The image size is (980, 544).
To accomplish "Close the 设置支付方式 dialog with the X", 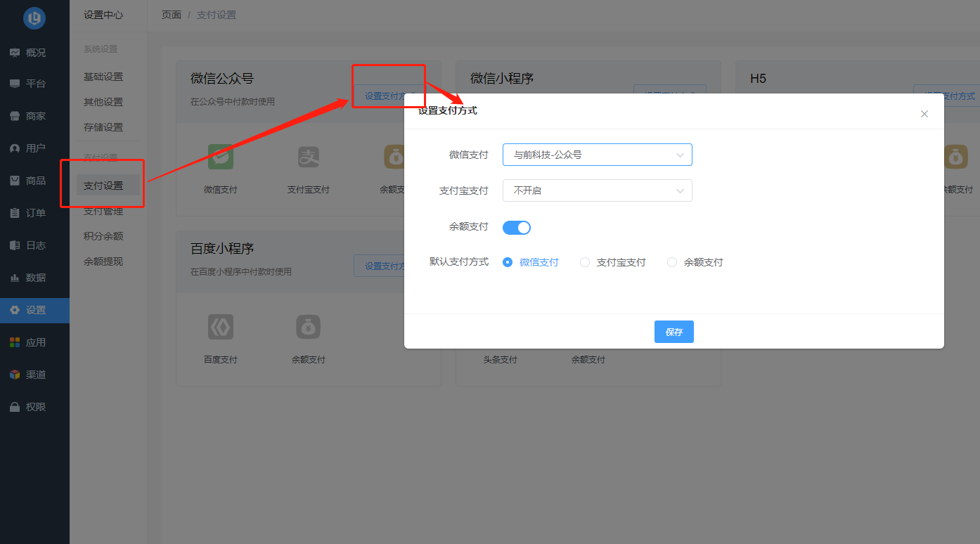I will [x=924, y=114].
